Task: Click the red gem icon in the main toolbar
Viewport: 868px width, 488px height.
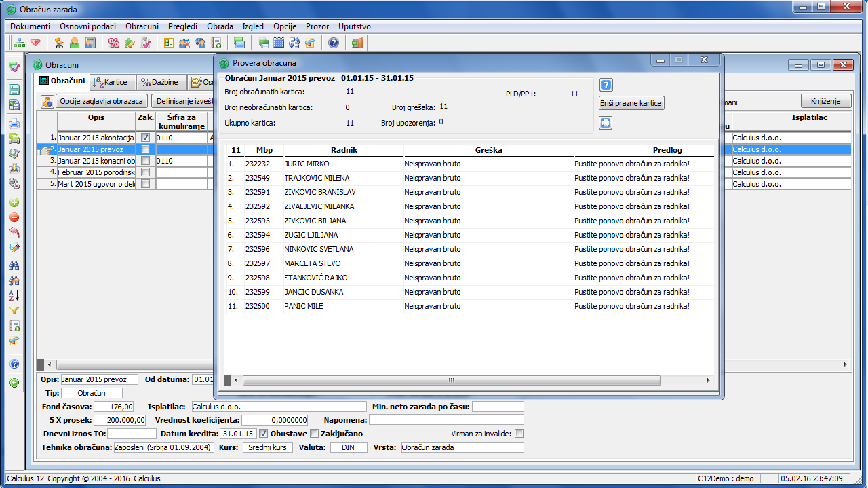Action: coord(35,43)
